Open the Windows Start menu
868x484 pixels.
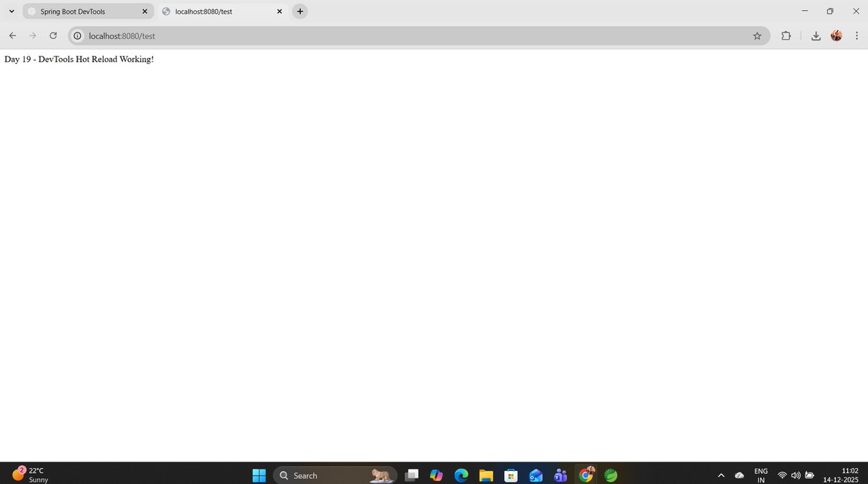click(x=259, y=475)
